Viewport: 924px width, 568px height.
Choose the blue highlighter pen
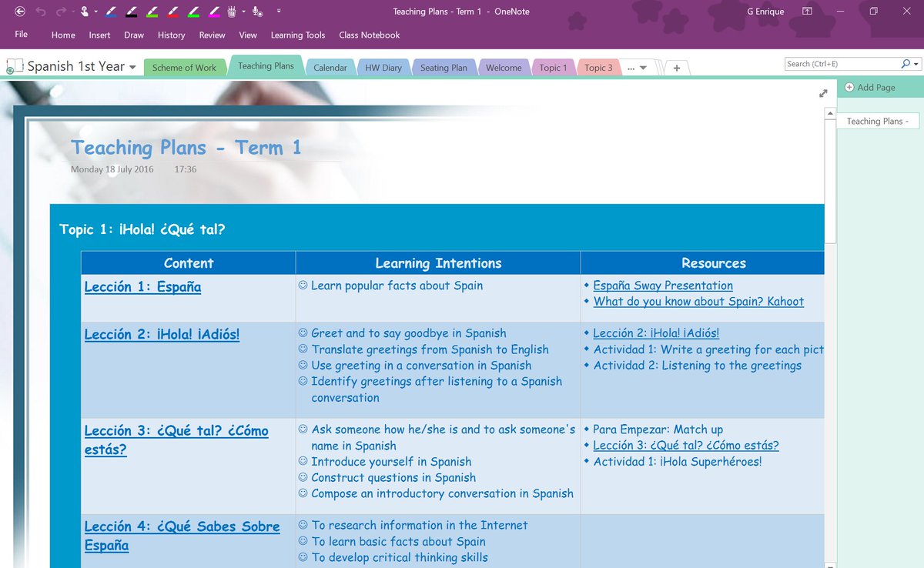point(110,12)
